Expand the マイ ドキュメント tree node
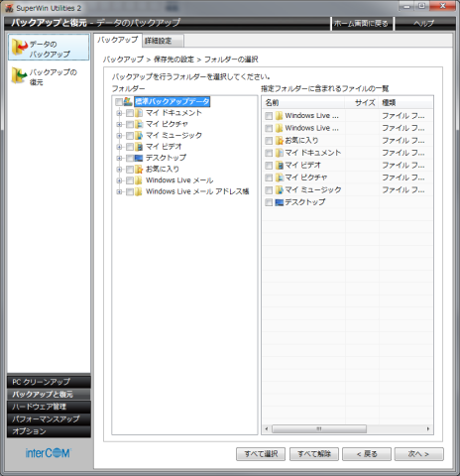This screenshot has height=476, width=460. (x=120, y=113)
